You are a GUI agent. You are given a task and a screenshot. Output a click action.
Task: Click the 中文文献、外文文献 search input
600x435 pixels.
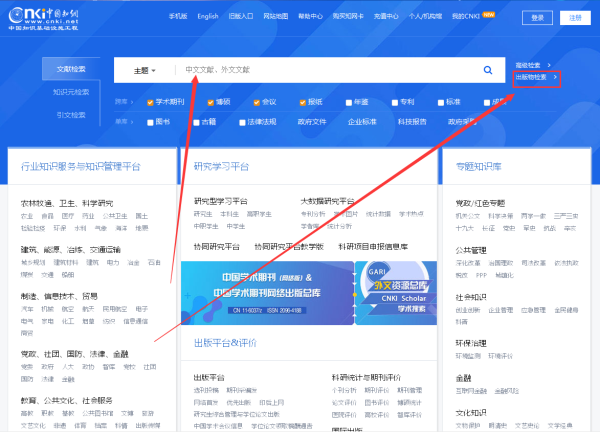(x=329, y=70)
